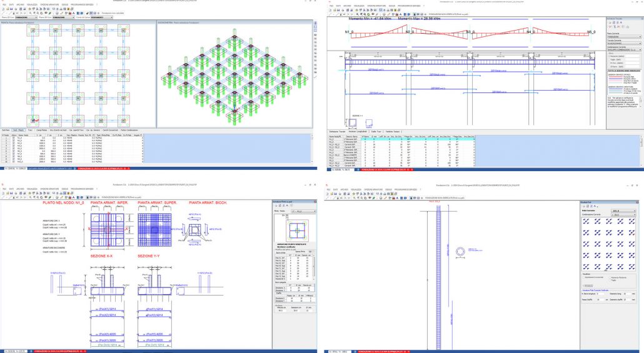Click first icon in Armatura Travata panel toolbar
This screenshot has height=353, width=644.
coord(610,22)
